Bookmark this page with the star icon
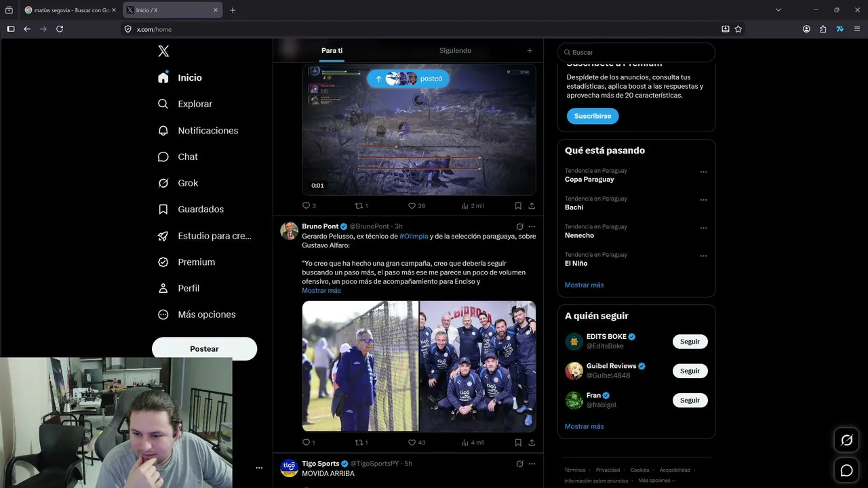Viewport: 868px width, 488px height. point(738,29)
